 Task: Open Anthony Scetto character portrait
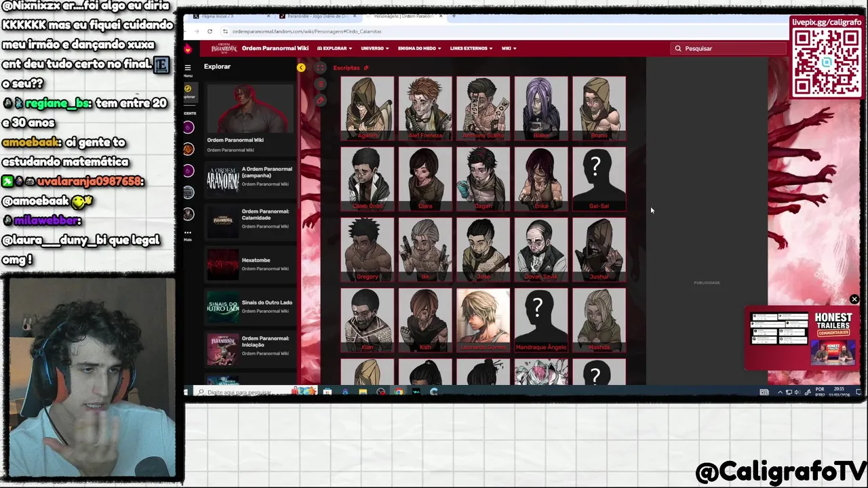coord(483,108)
